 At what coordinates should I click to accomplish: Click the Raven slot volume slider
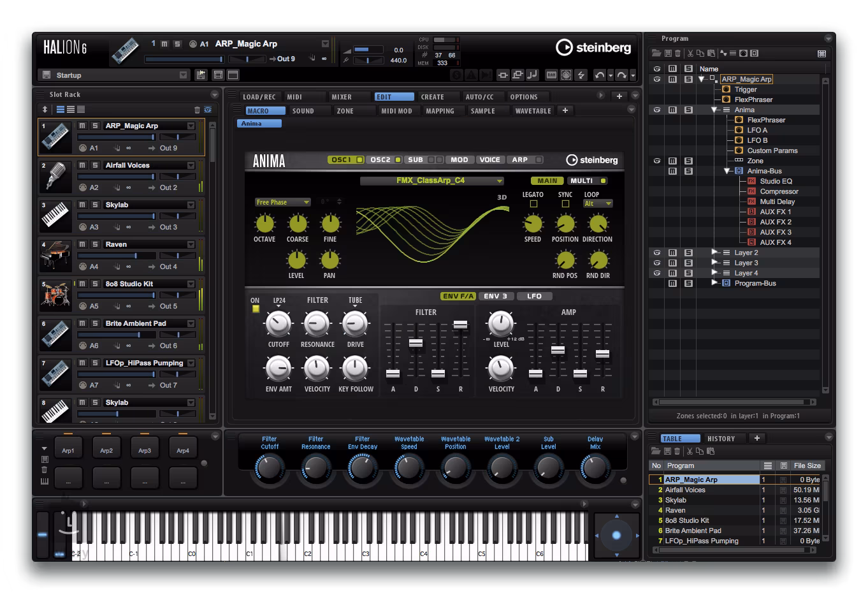click(x=116, y=256)
